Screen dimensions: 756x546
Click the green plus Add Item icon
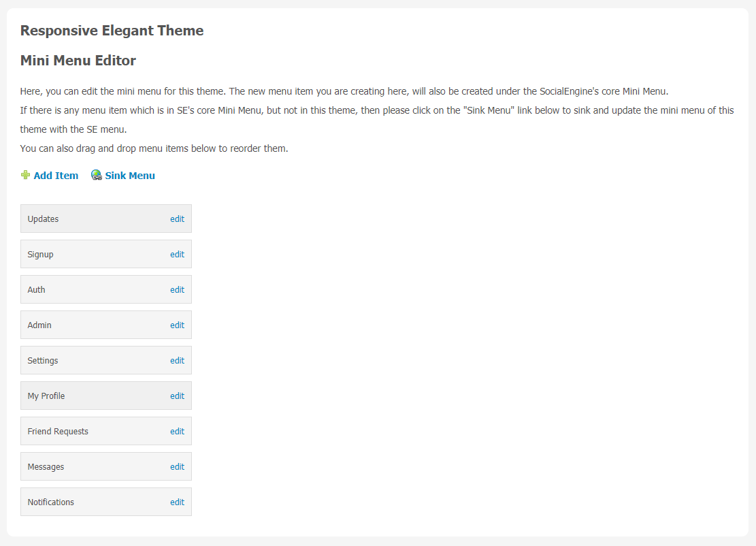pos(25,175)
